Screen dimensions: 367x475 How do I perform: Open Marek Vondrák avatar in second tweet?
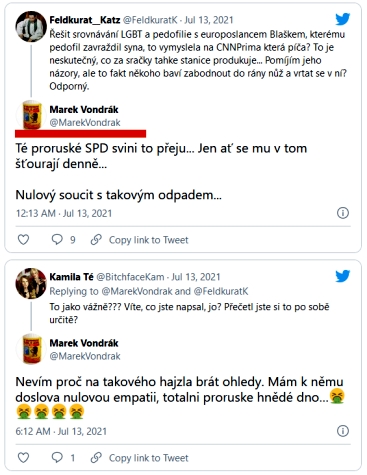(31, 349)
